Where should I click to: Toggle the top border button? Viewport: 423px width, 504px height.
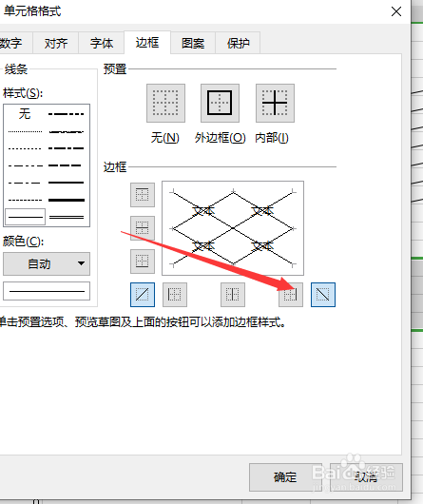pyautogui.click(x=143, y=195)
